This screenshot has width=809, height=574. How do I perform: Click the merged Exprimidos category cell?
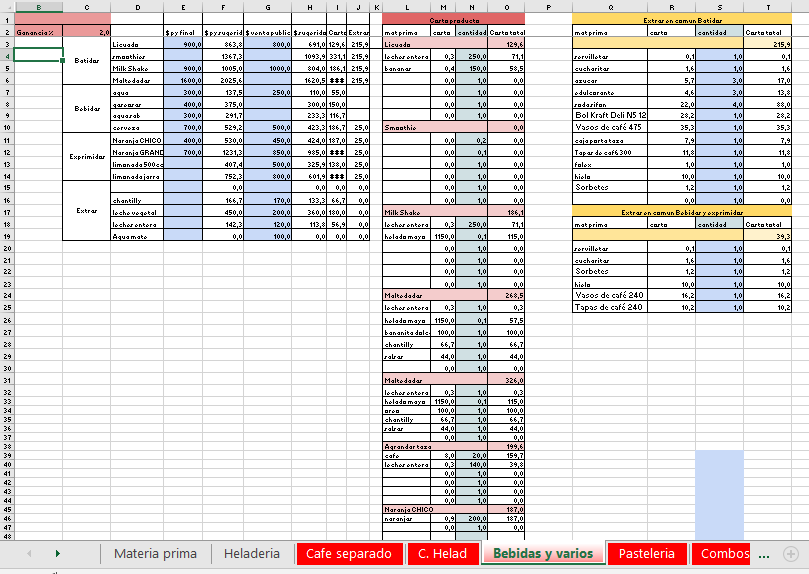87,156
